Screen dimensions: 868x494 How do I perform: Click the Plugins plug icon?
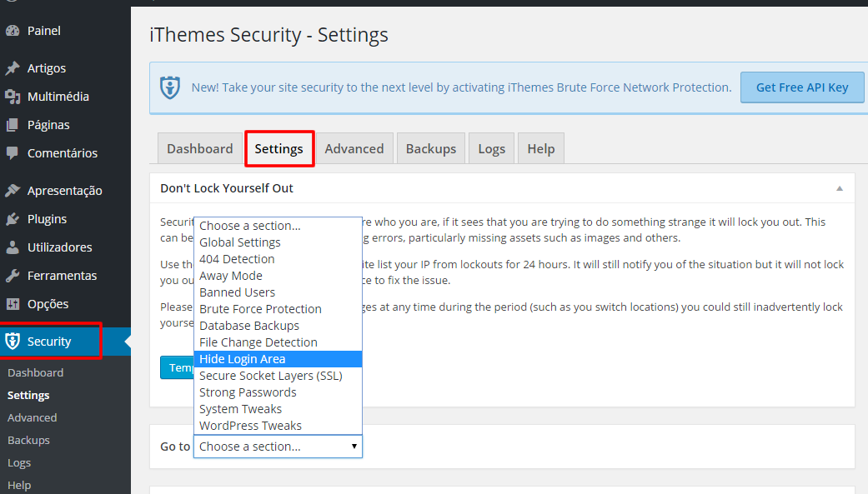[x=13, y=219]
